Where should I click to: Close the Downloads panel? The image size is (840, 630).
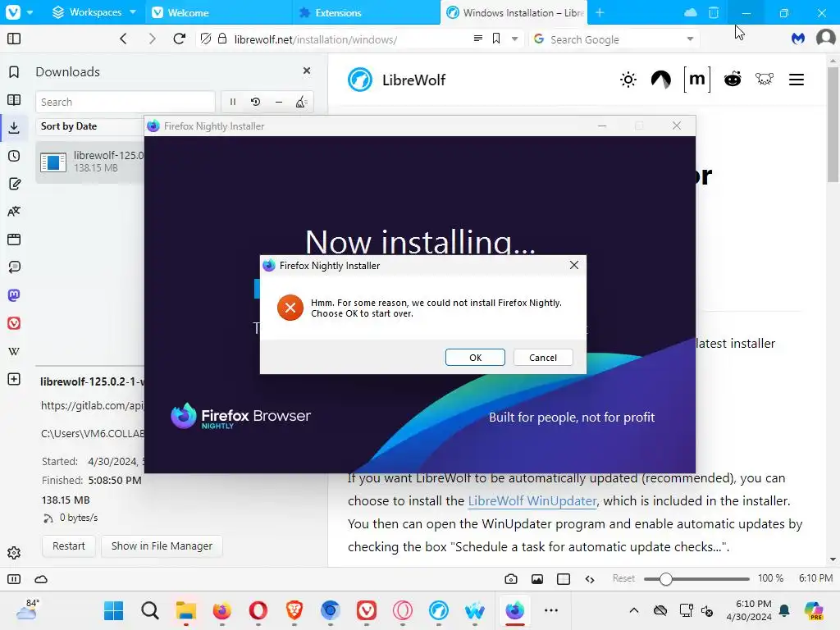[x=307, y=71]
